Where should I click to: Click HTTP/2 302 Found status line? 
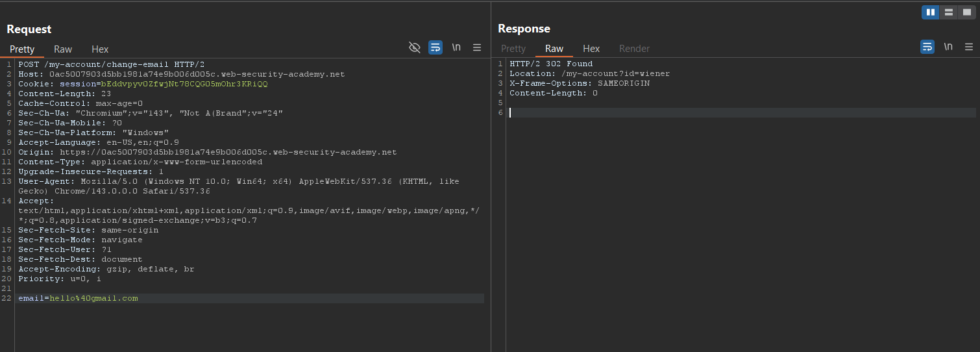click(551, 64)
